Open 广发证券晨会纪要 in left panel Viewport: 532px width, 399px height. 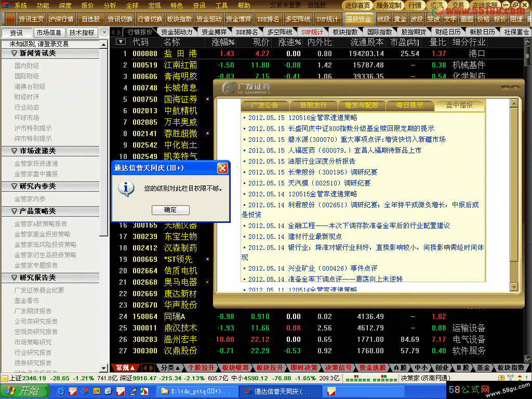click(x=39, y=290)
